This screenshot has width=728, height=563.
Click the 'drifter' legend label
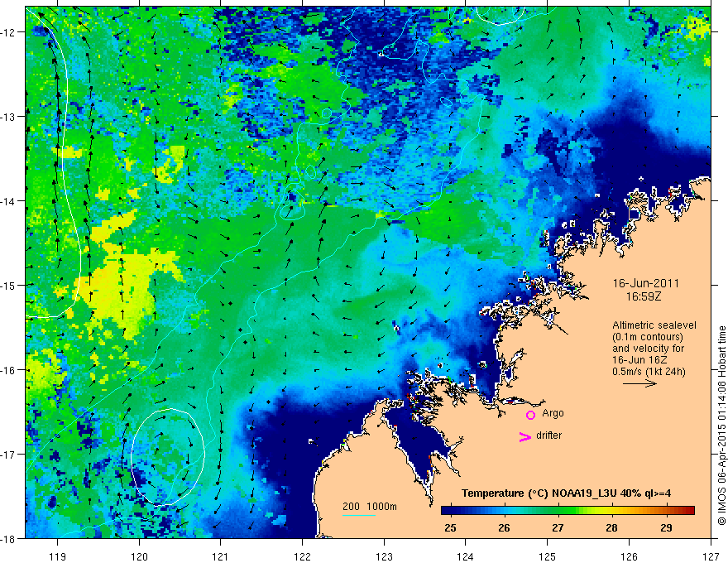click(x=548, y=435)
